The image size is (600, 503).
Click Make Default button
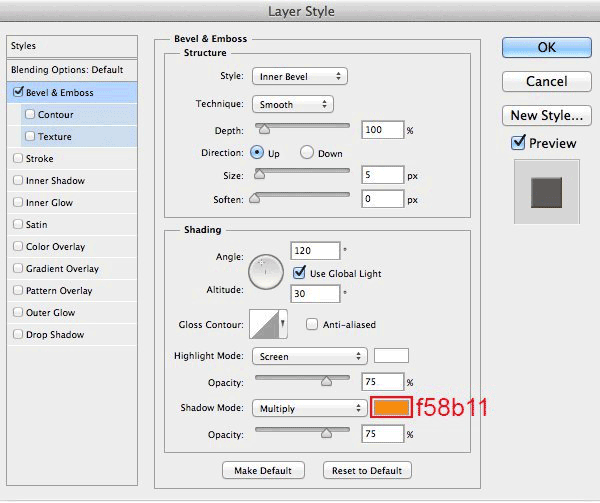[x=263, y=470]
